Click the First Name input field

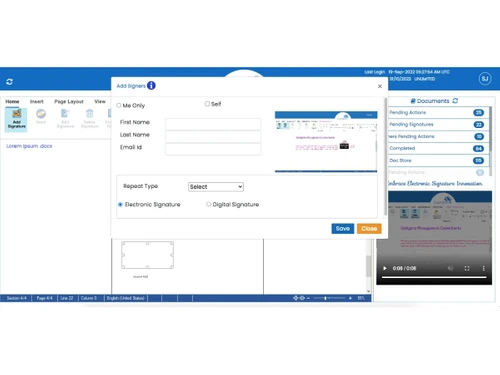point(213,124)
